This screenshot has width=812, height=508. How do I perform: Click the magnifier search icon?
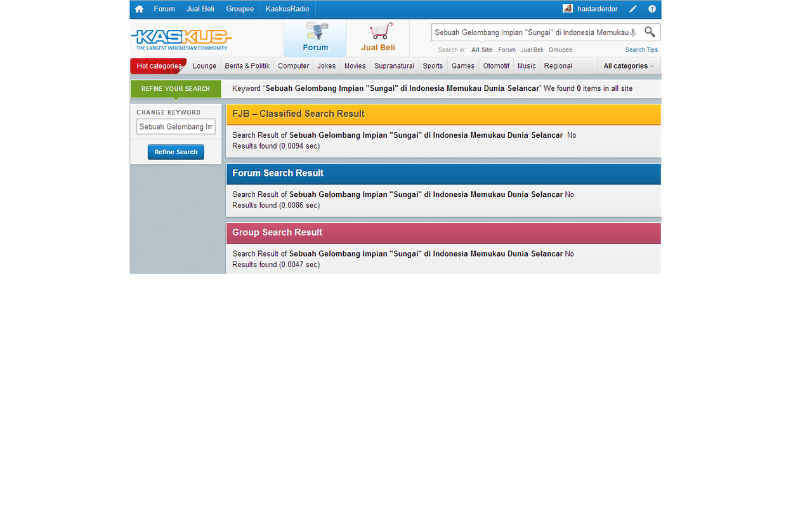coord(650,32)
